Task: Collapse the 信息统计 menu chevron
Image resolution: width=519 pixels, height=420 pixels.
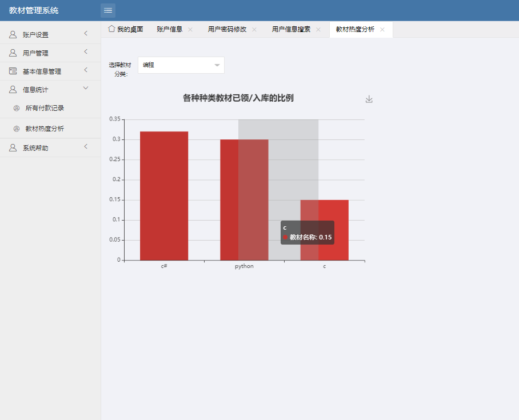Action: click(86, 87)
